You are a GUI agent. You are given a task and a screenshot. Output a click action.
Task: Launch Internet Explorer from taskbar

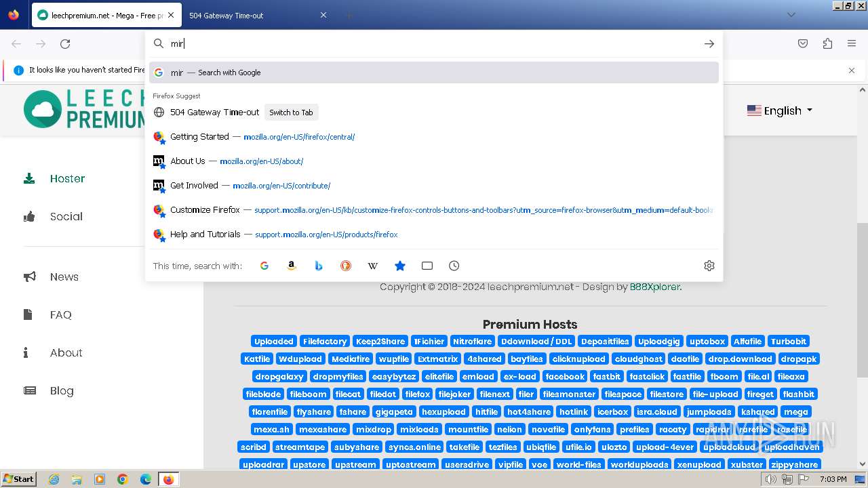(54, 479)
